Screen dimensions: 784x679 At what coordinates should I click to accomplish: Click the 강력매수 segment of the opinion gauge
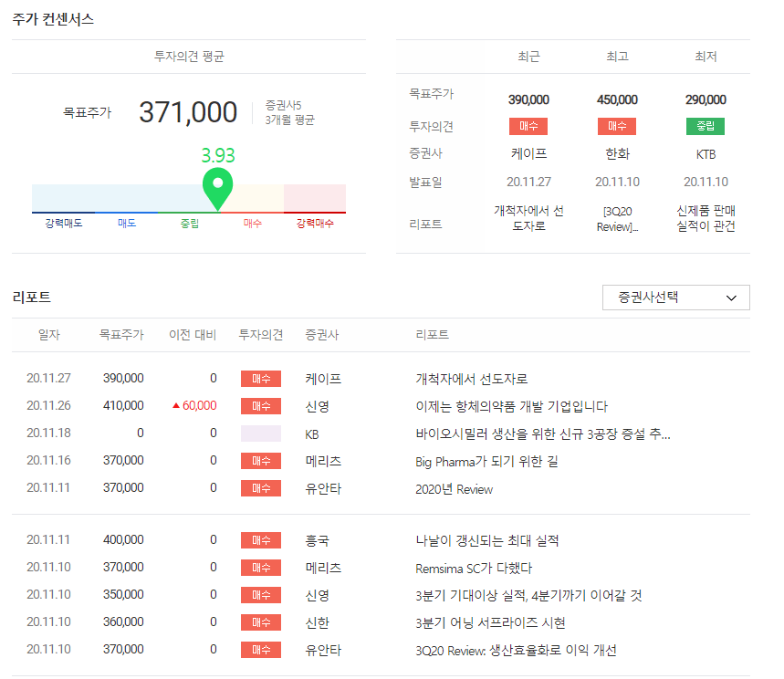pyautogui.click(x=315, y=199)
